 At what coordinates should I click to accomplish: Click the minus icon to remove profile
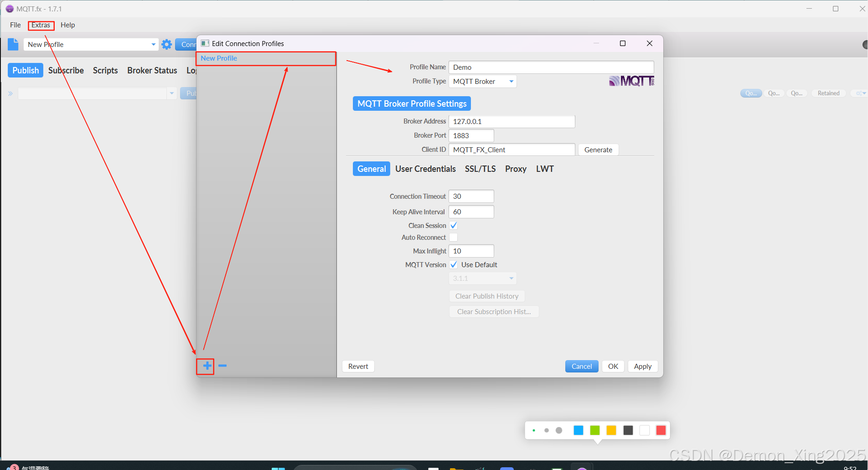click(222, 366)
